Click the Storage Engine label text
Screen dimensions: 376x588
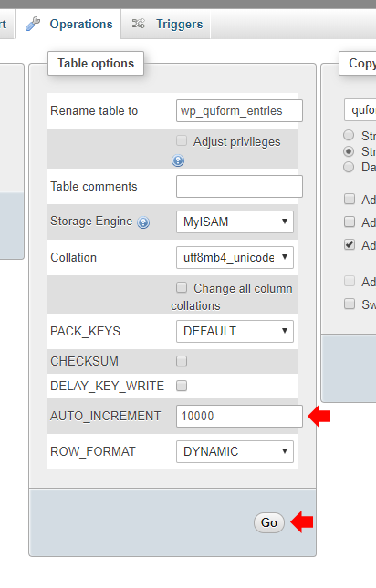(x=91, y=222)
